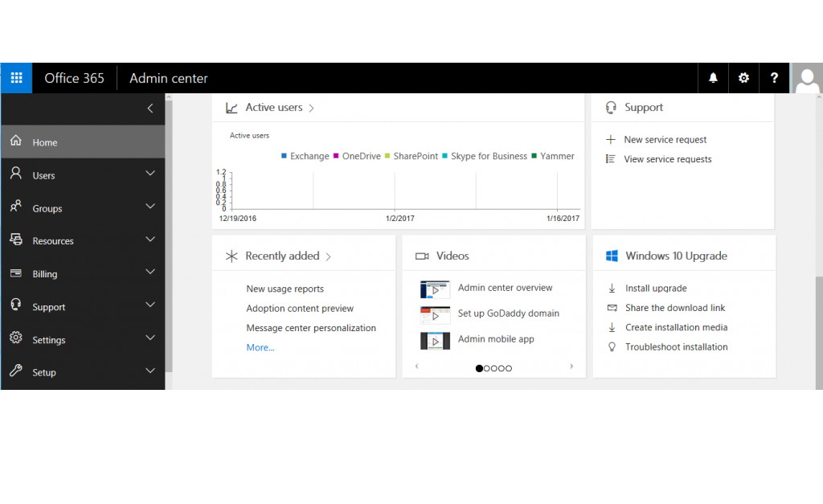Open New usage reports item
This screenshot has height=504, width=823.
tap(285, 289)
